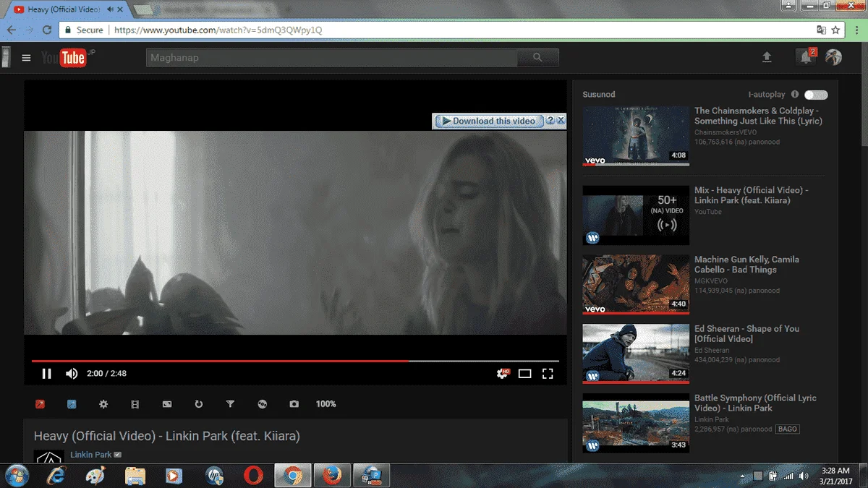Open help on the download bar question mark
The image size is (868, 488).
(x=550, y=121)
